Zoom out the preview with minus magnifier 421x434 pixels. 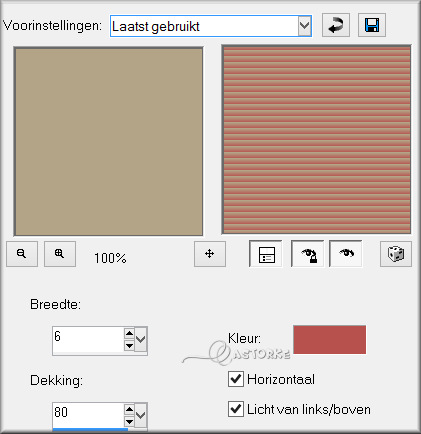(x=22, y=254)
